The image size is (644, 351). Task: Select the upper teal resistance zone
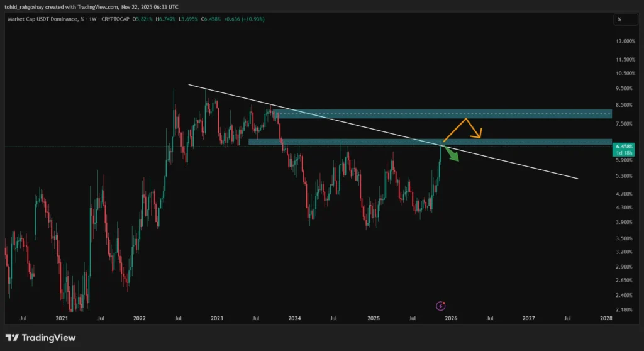(440, 114)
